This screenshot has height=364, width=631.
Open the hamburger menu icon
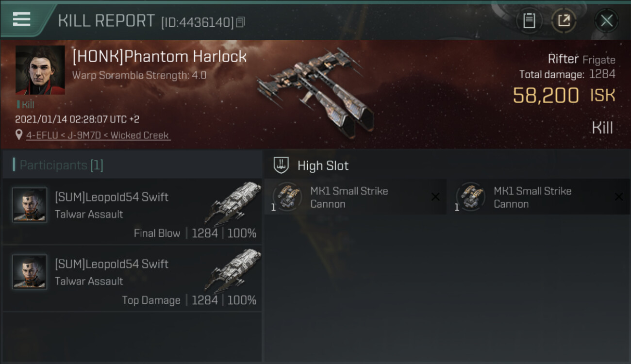click(21, 19)
